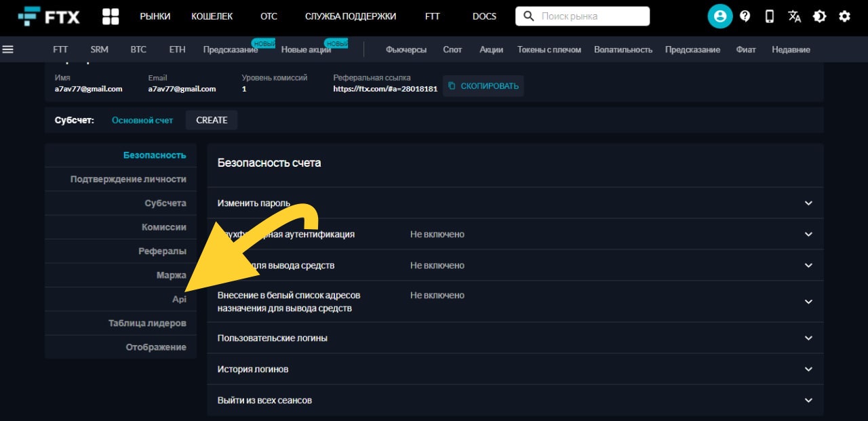Screen dimensions: 868x421
Task: Expand the Изменить пароль section
Action: pyautogui.click(x=808, y=203)
